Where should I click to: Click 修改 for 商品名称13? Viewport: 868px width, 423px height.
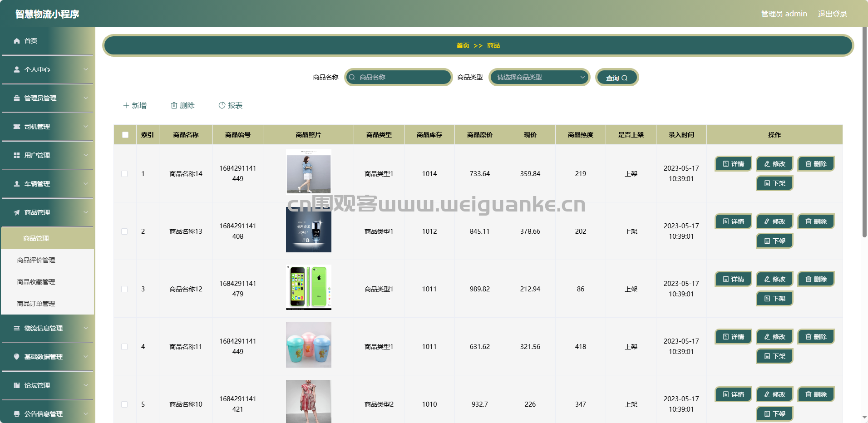774,221
